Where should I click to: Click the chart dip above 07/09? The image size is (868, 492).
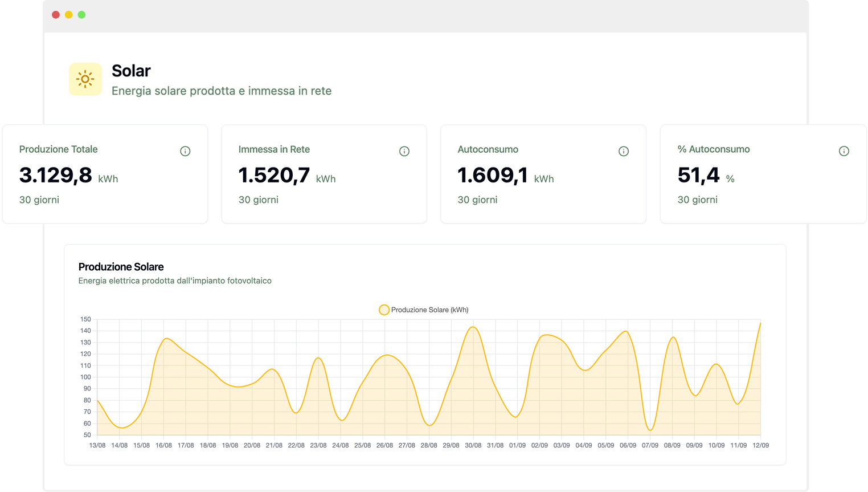(650, 430)
